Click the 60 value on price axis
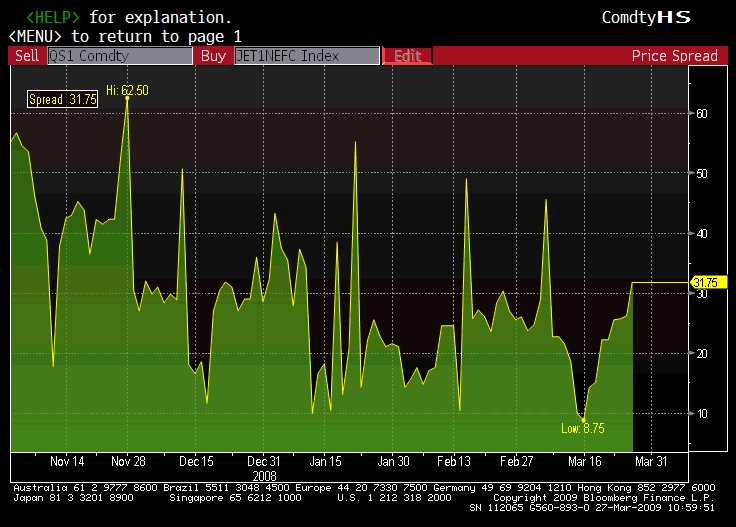The image size is (736, 527). (x=702, y=114)
